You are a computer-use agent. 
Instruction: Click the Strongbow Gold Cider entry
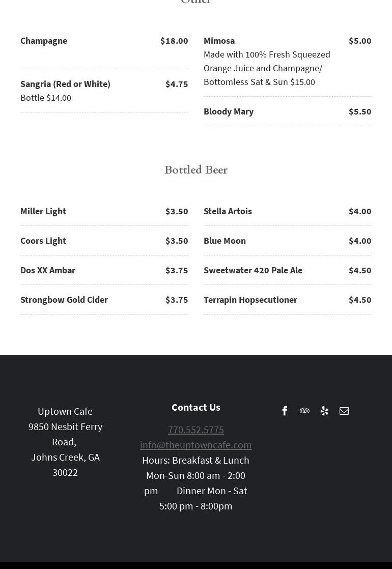pos(64,300)
